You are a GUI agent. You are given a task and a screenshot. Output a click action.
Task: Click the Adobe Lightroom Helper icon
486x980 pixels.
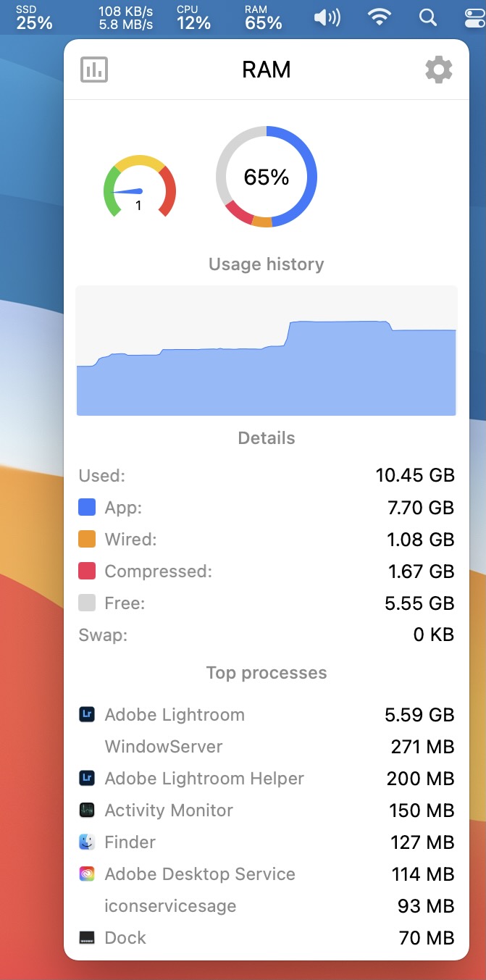click(x=87, y=779)
